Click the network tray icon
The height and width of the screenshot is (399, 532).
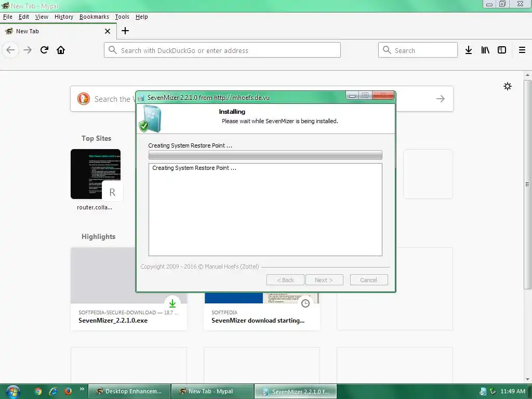click(x=493, y=392)
